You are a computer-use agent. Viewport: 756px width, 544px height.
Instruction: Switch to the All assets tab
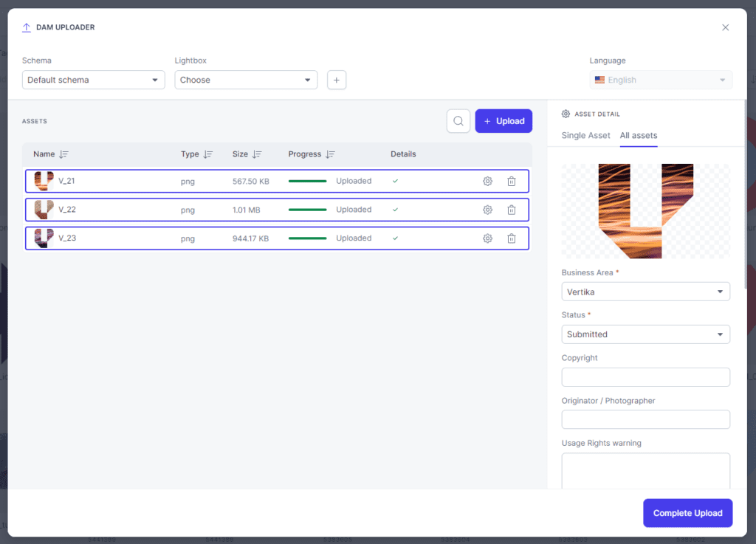click(x=639, y=135)
